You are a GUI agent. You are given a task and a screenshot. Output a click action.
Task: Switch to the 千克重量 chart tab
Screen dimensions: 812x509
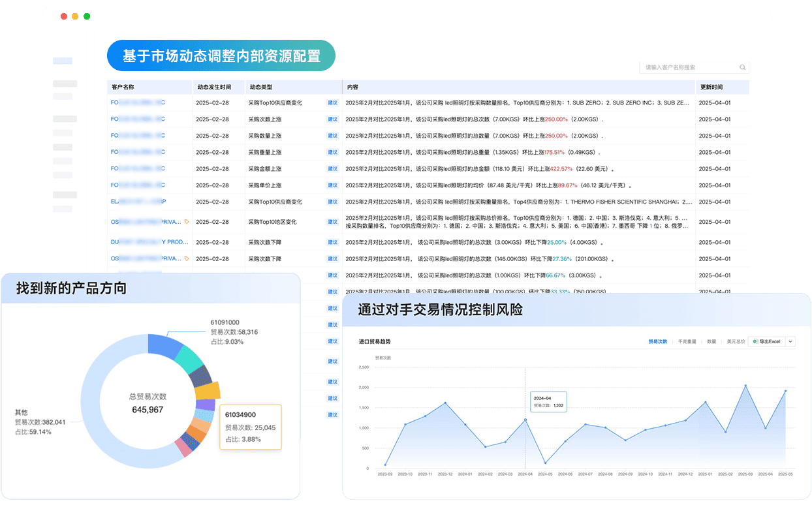click(687, 341)
